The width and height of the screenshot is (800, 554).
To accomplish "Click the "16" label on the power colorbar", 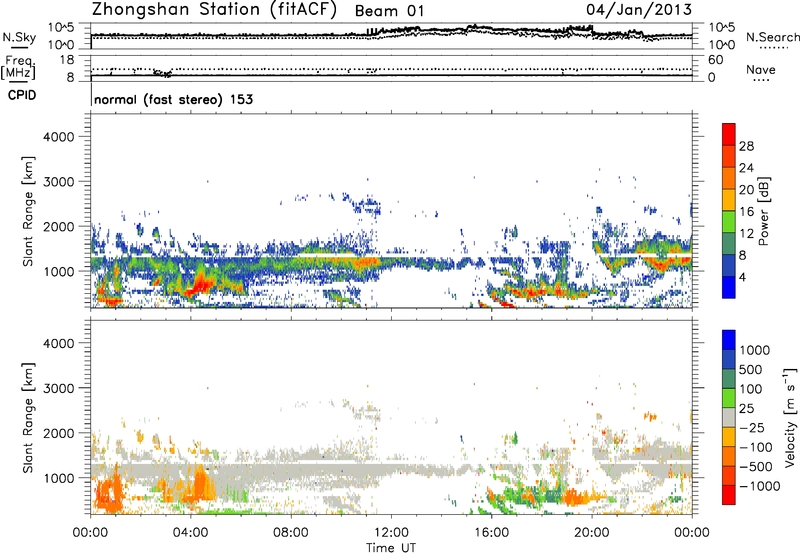I will (746, 212).
